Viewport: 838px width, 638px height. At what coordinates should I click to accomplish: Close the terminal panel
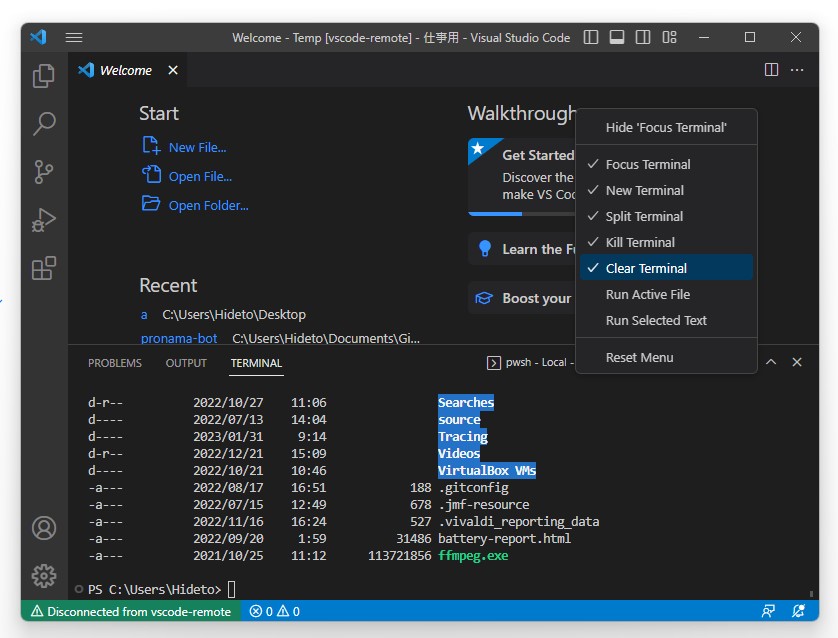click(x=797, y=362)
